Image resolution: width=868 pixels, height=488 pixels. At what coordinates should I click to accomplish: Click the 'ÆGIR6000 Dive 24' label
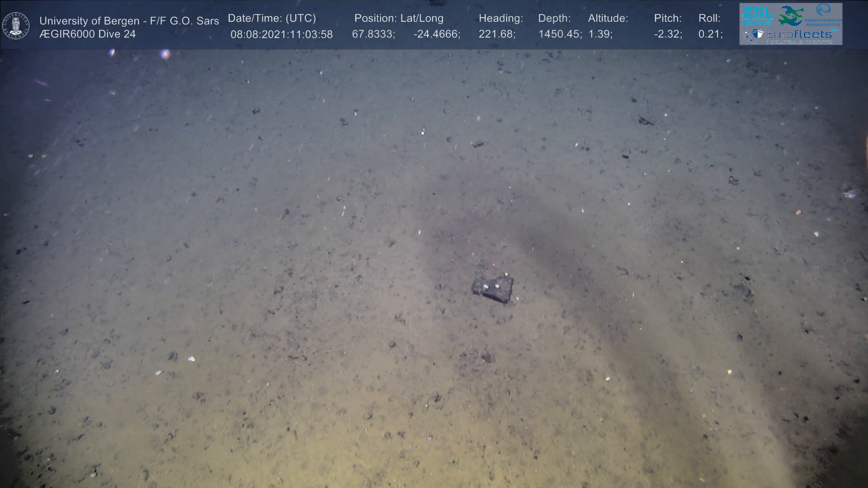[87, 34]
